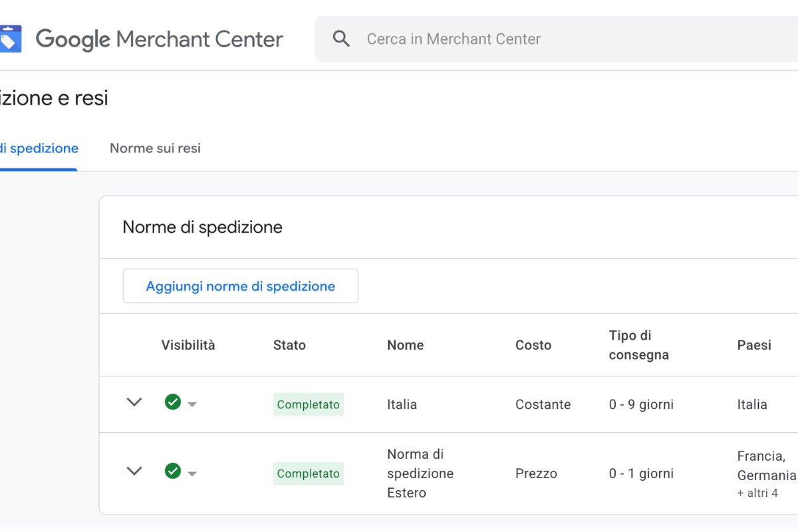Click the Costo column header
The height and width of the screenshot is (532, 798).
533,345
